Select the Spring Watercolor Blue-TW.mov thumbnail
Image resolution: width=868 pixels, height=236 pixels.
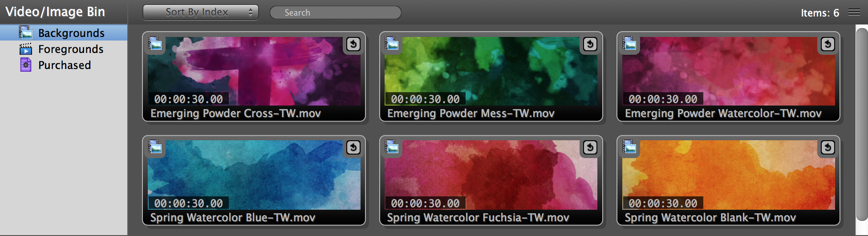(254, 180)
